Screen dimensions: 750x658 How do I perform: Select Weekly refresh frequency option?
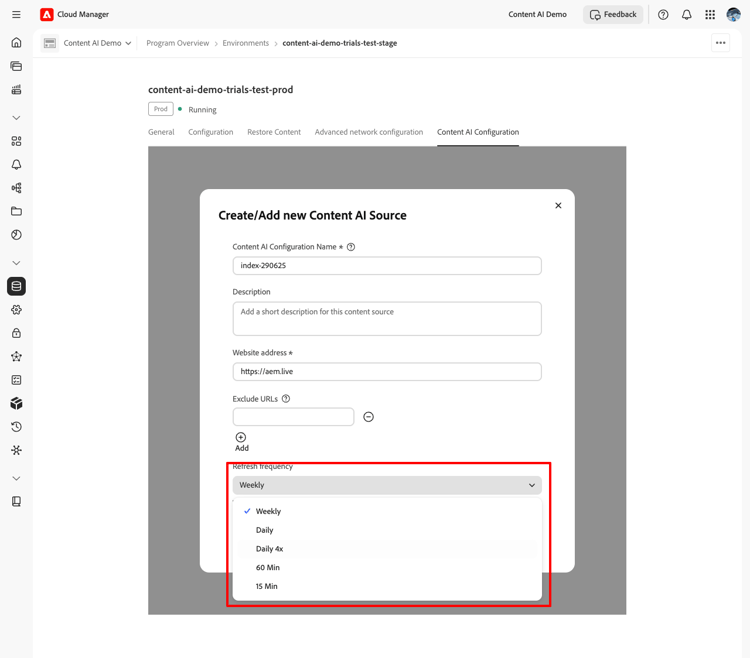(x=387, y=511)
